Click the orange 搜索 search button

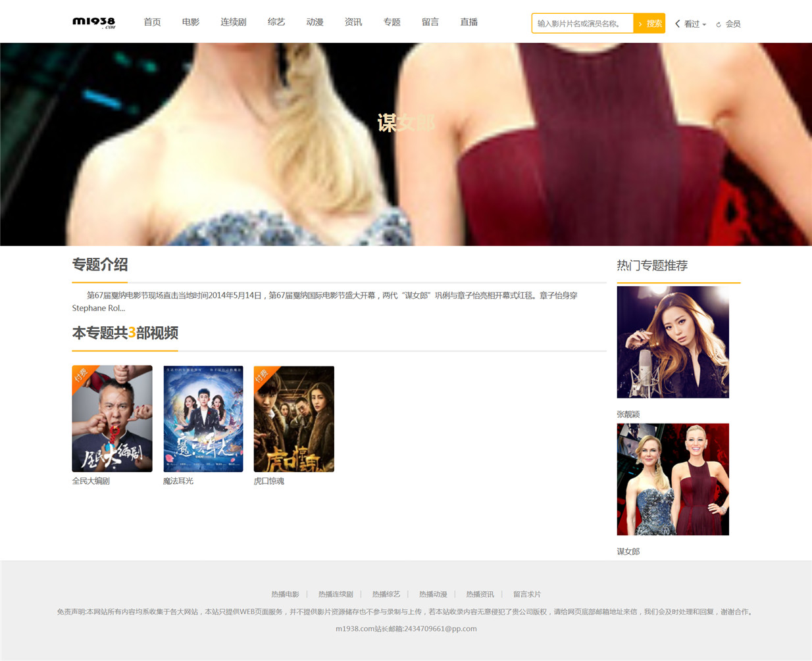click(x=649, y=23)
